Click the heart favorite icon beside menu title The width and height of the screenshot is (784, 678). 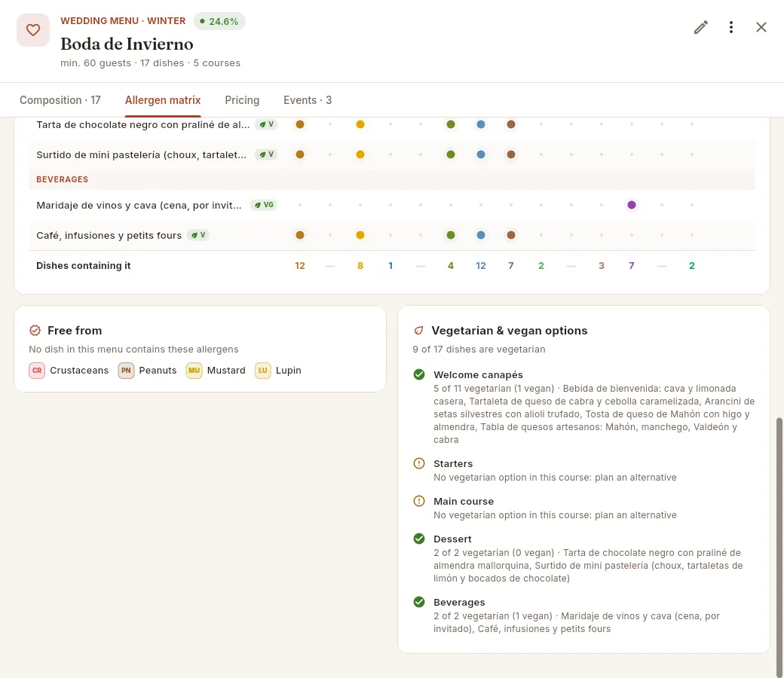33,30
